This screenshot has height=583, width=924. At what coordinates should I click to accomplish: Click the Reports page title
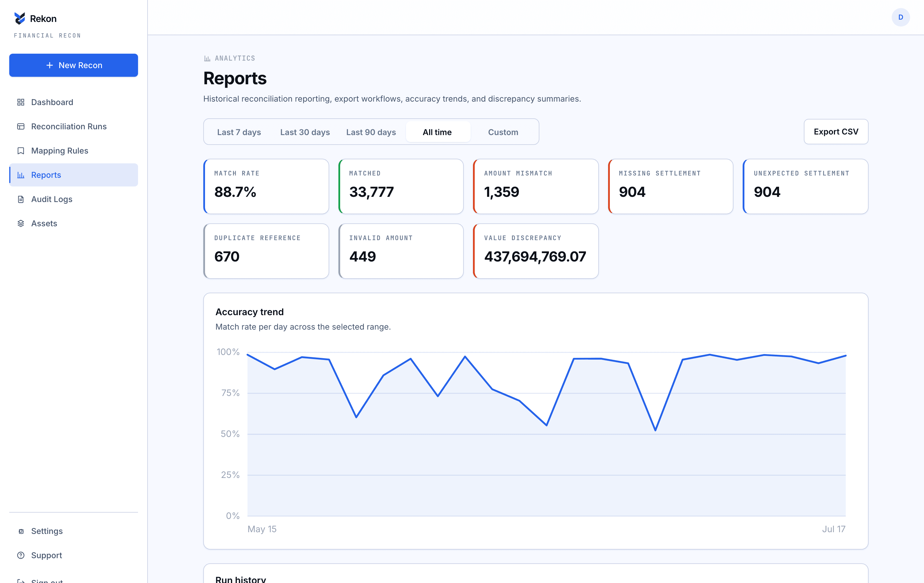tap(235, 78)
